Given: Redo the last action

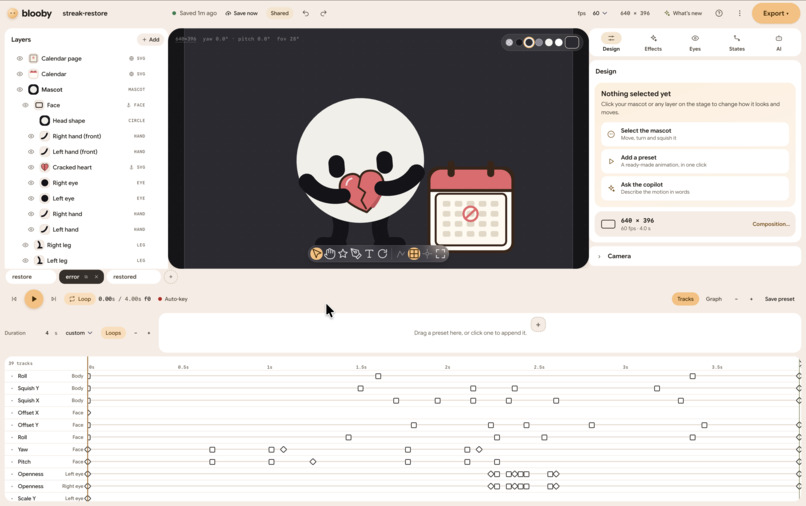Looking at the screenshot, I should [x=323, y=13].
